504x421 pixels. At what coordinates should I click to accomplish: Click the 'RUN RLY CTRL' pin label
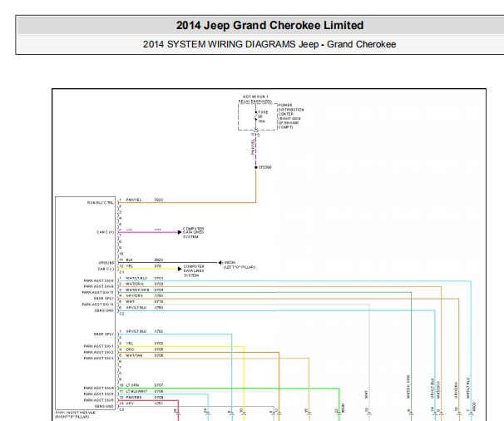click(x=101, y=203)
